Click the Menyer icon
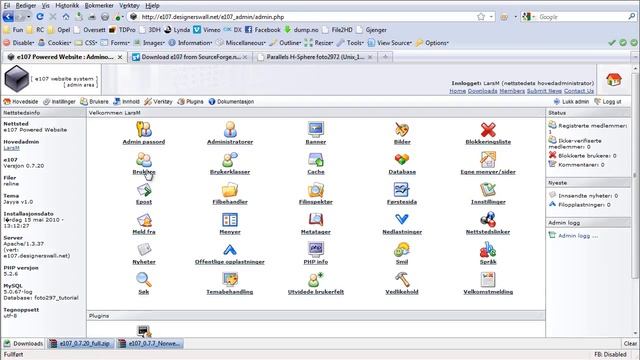The width and height of the screenshot is (640, 360). (x=230, y=220)
